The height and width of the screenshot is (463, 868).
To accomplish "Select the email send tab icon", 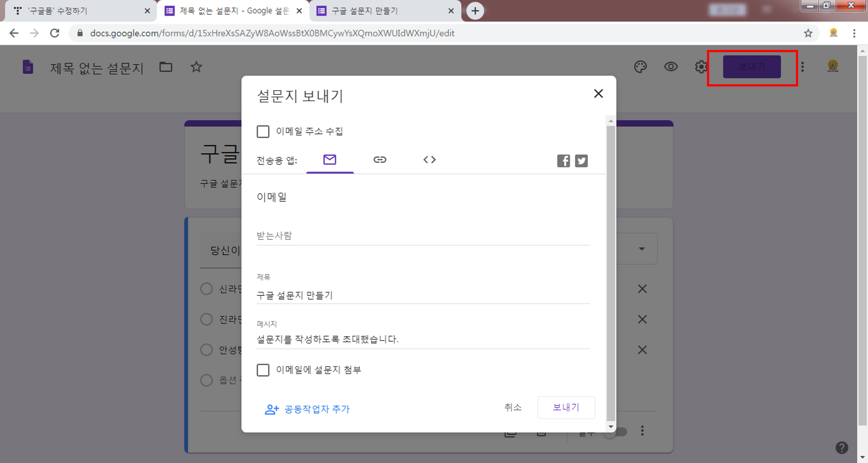I will [330, 160].
